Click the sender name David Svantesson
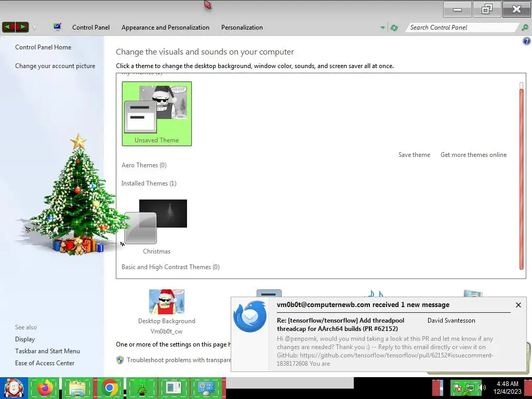Screen dimensions: 532x399 (x=451, y=321)
